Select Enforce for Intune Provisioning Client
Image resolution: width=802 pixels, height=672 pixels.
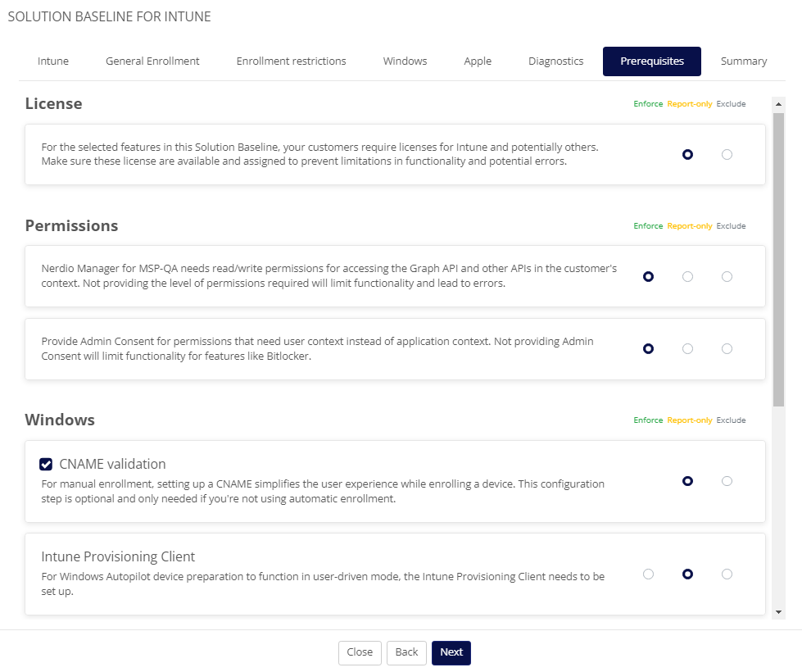tap(648, 574)
